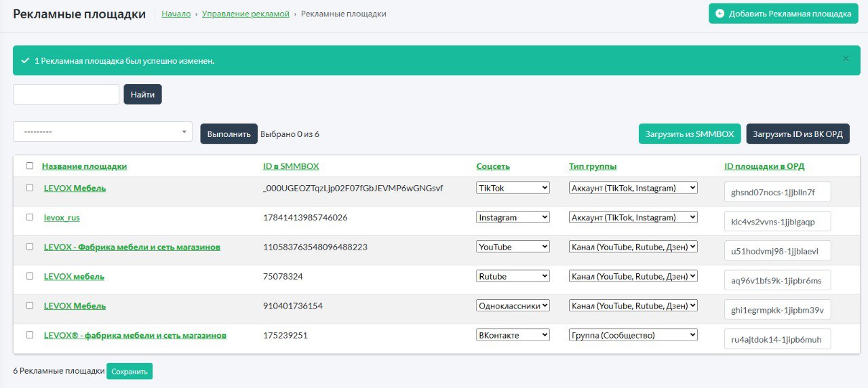Open the bulk action dropdown
The image size is (868, 388).
(102, 132)
